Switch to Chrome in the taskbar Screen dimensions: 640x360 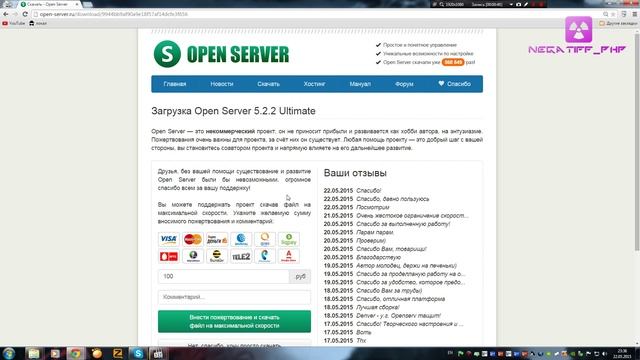[x=76, y=353]
